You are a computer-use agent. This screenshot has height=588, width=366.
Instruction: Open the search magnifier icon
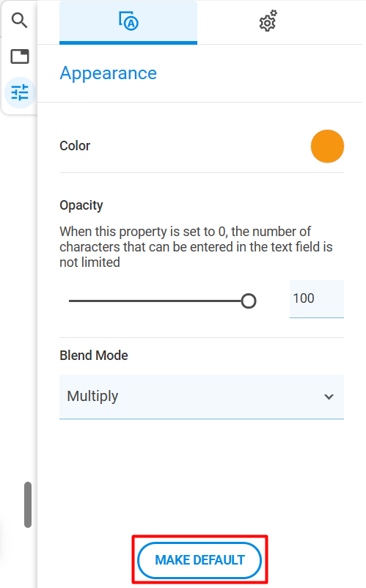(19, 21)
